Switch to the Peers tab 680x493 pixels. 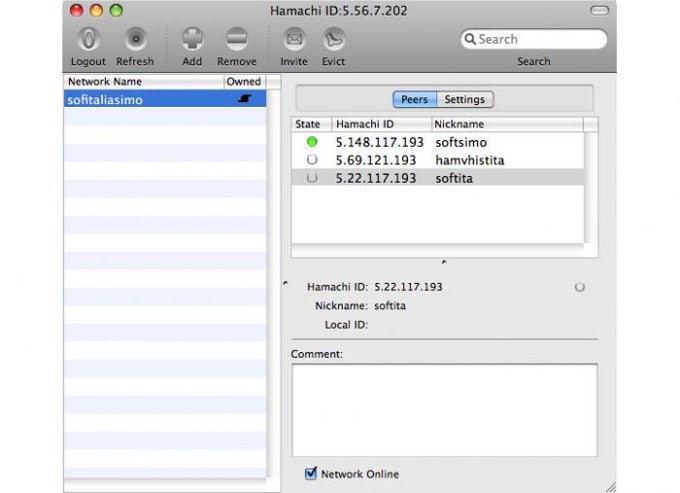coord(414,99)
